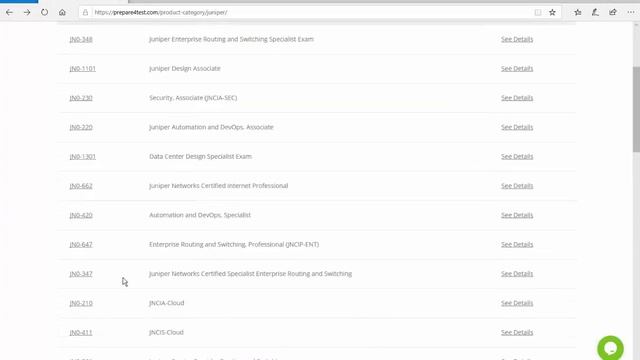
Task: Select text 'Data Center Design Specialist Exam'
Action: pos(200,157)
